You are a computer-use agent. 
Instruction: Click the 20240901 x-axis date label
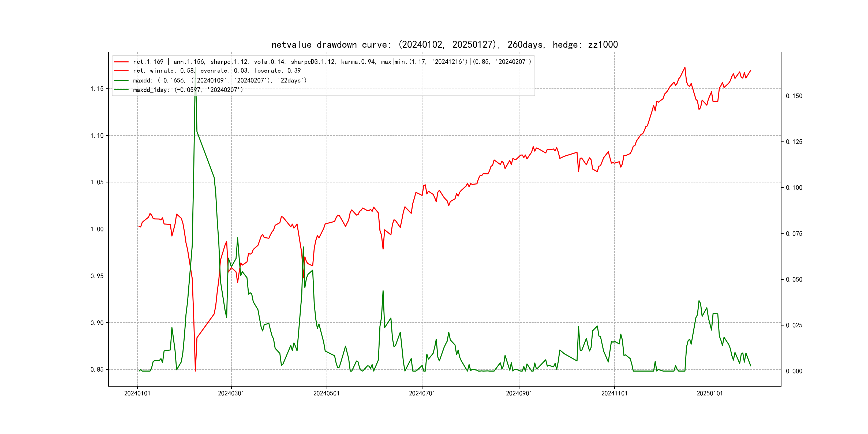pos(519,393)
